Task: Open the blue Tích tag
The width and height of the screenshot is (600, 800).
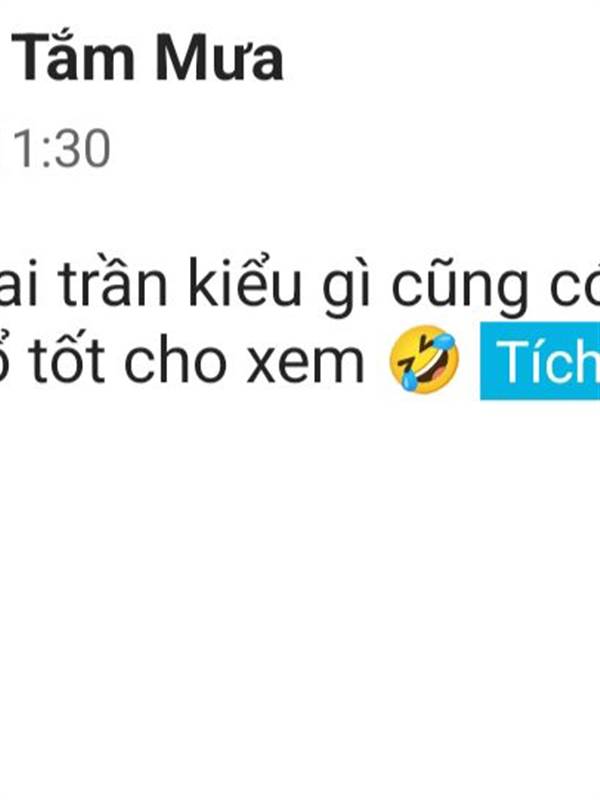Action: coord(540,361)
